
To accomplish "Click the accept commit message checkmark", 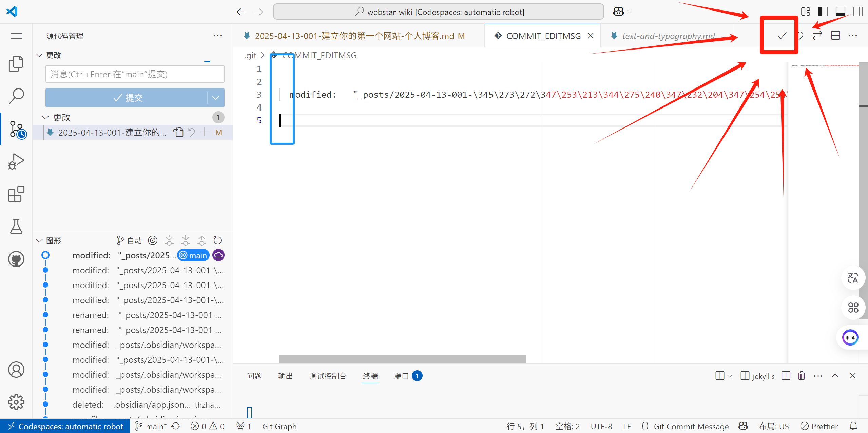I will 782,36.
